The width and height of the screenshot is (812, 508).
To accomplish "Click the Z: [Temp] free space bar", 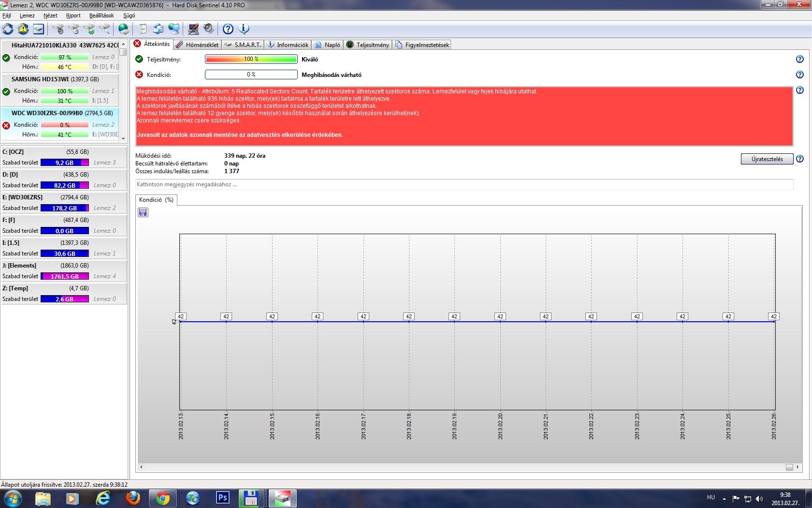I will pos(65,299).
